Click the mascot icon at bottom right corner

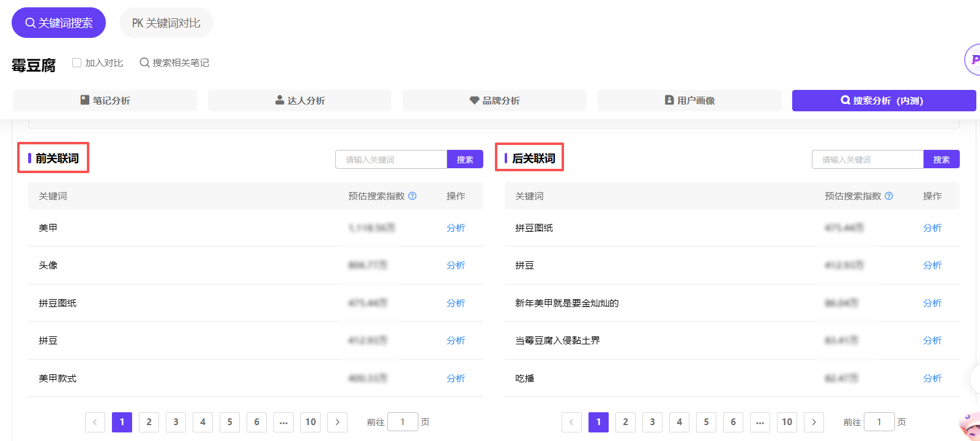click(x=970, y=426)
